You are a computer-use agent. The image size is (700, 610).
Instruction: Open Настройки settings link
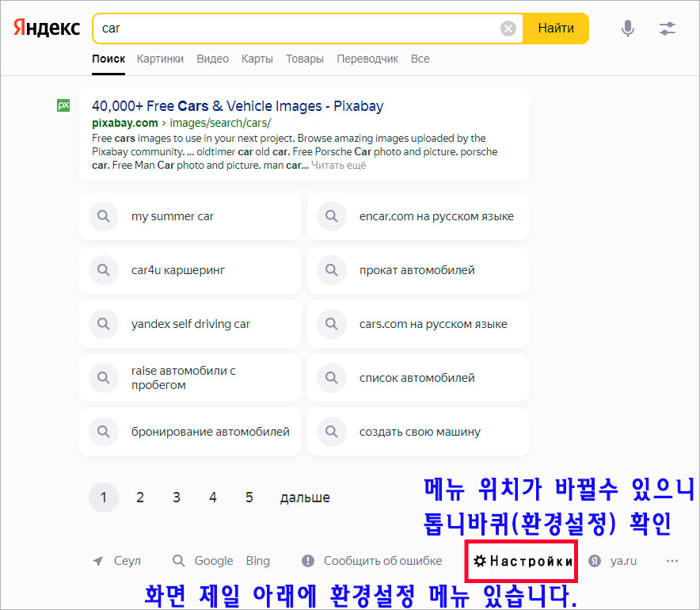tap(531, 561)
